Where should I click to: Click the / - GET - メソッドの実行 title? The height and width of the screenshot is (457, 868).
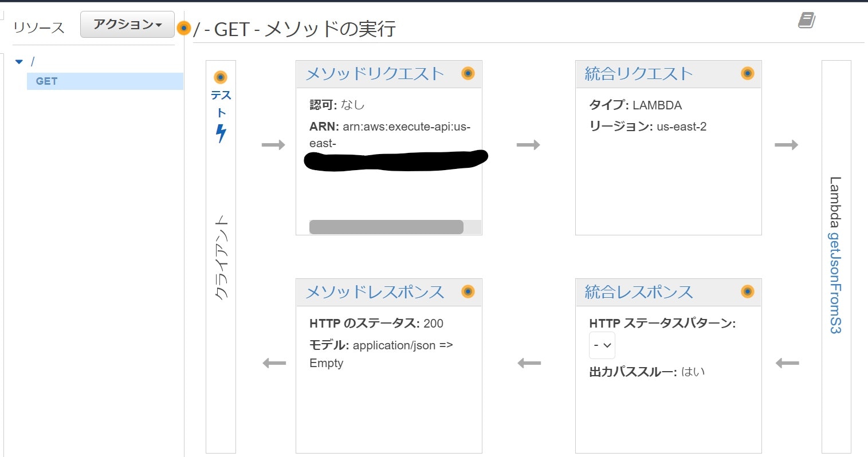294,29
